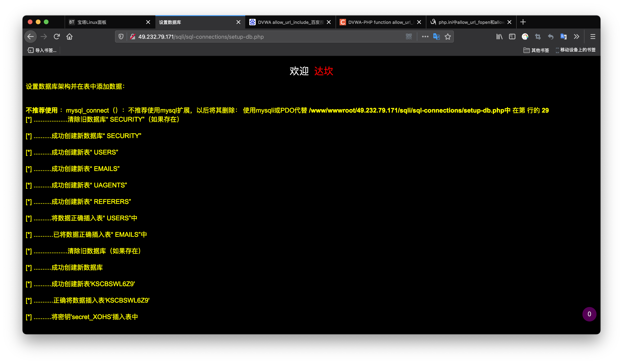Click the undo-arrow extension icon
Screen dimensions: 623x364
(x=551, y=37)
